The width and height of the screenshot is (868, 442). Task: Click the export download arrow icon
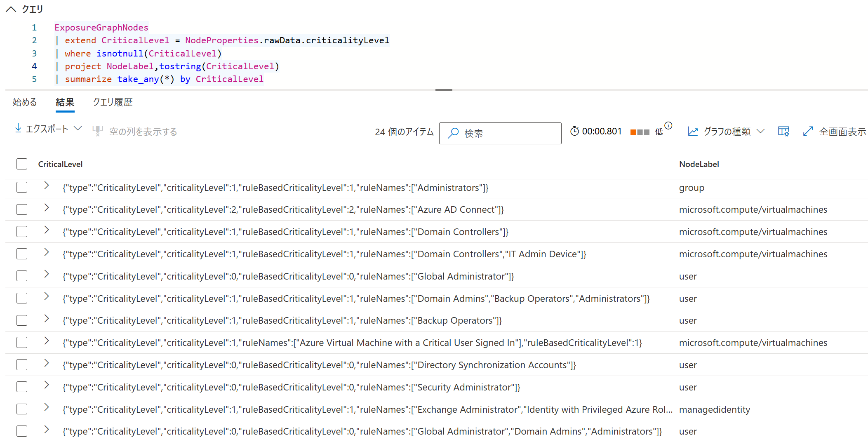click(x=18, y=128)
